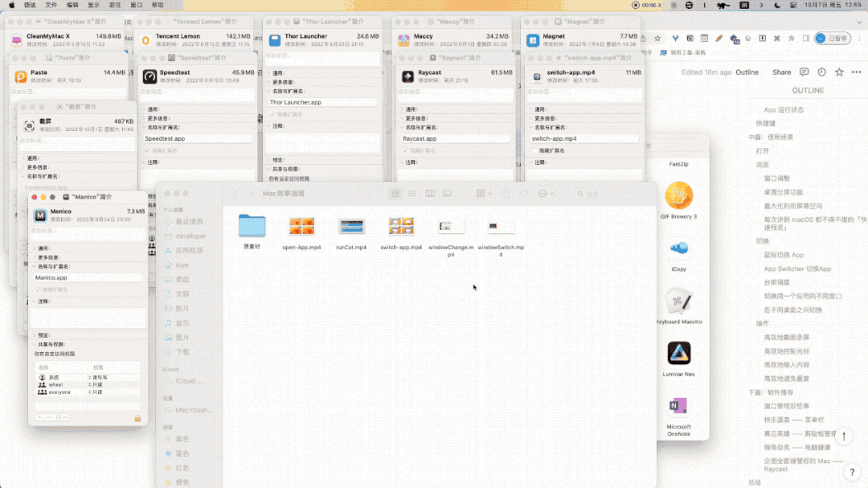Click the CleanMyMac X icon in info window
The height and width of the screenshot is (488, 868).
tap(17, 40)
